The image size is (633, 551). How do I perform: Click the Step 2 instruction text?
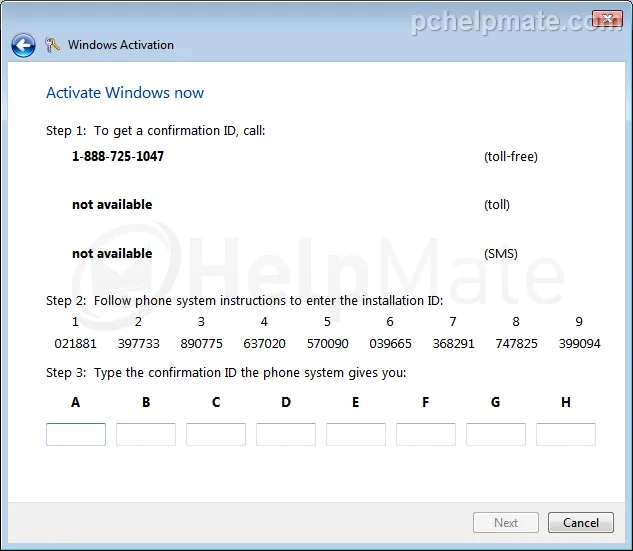(245, 301)
